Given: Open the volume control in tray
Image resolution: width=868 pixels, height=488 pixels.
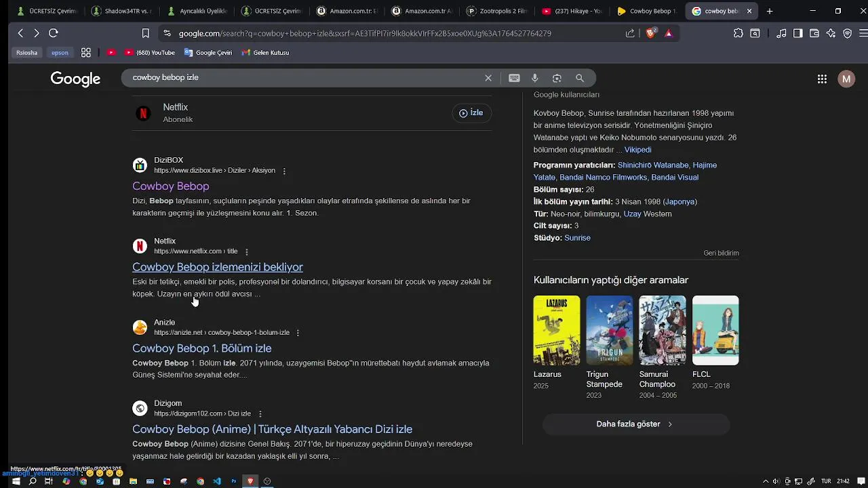Looking at the screenshot, I should [776, 481].
